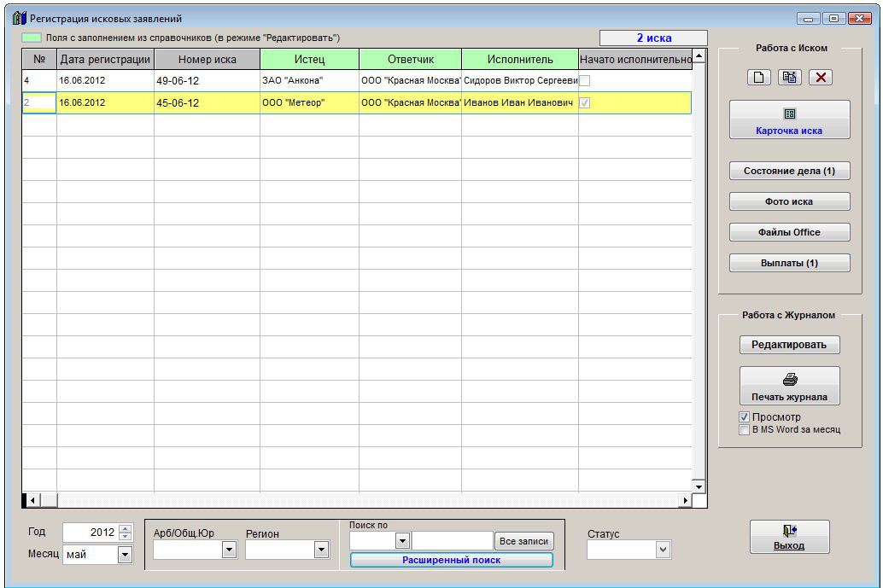Expand the Месяц dropdown
The width and height of the screenshot is (883, 588).
[125, 555]
